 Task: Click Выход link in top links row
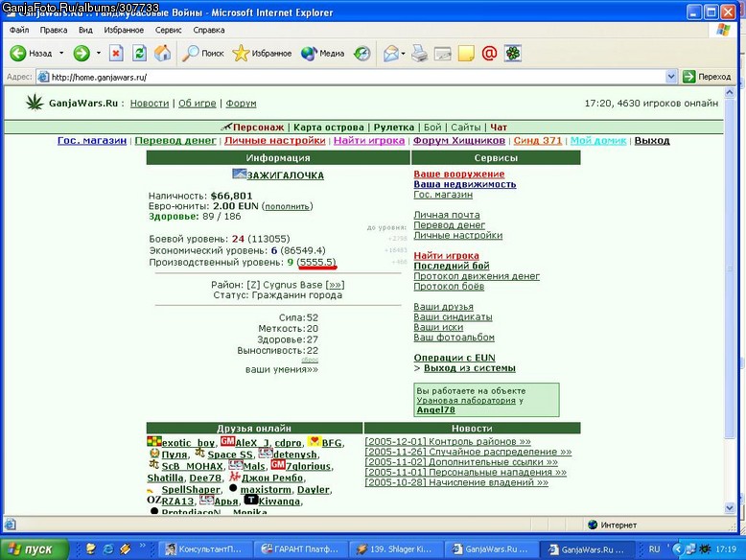652,140
